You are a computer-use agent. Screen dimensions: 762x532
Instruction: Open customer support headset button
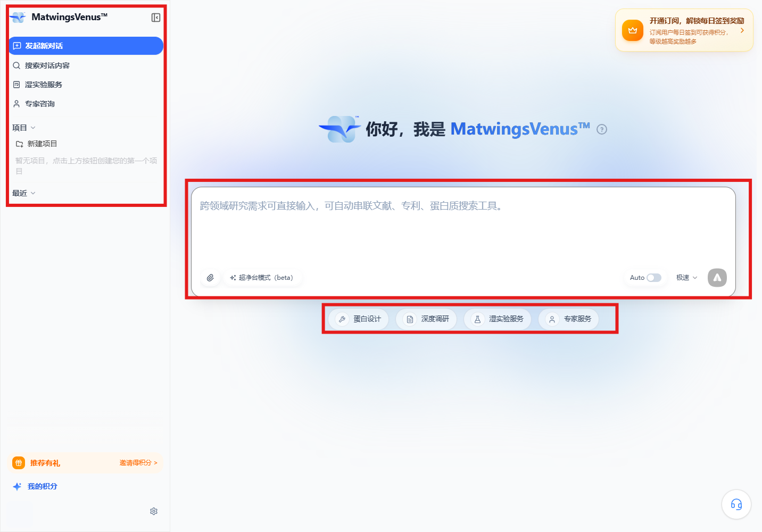point(736,504)
